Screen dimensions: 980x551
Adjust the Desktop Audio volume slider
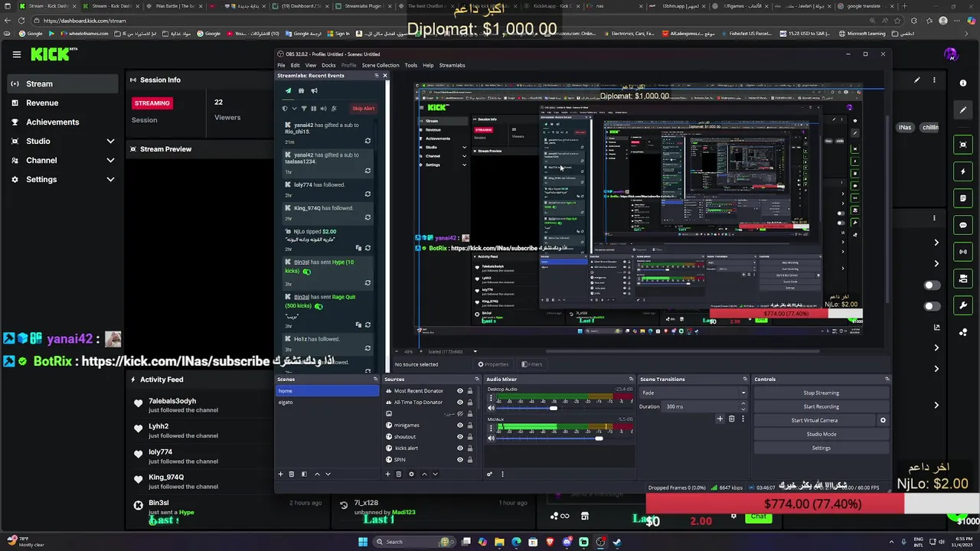pos(554,408)
